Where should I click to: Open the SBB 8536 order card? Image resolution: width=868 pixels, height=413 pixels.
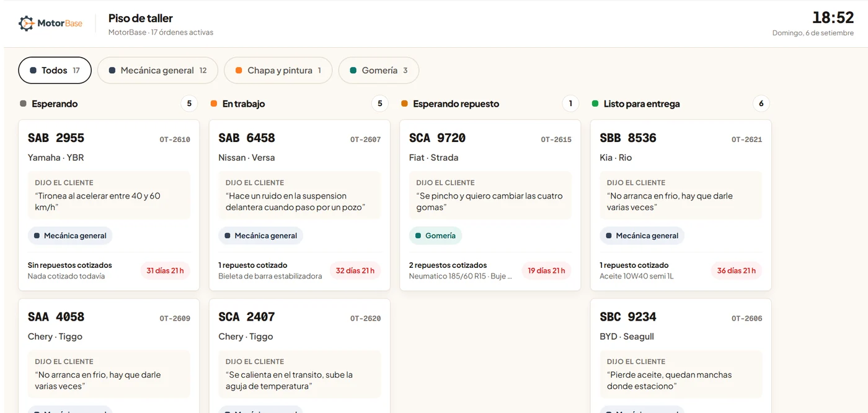coord(681,205)
